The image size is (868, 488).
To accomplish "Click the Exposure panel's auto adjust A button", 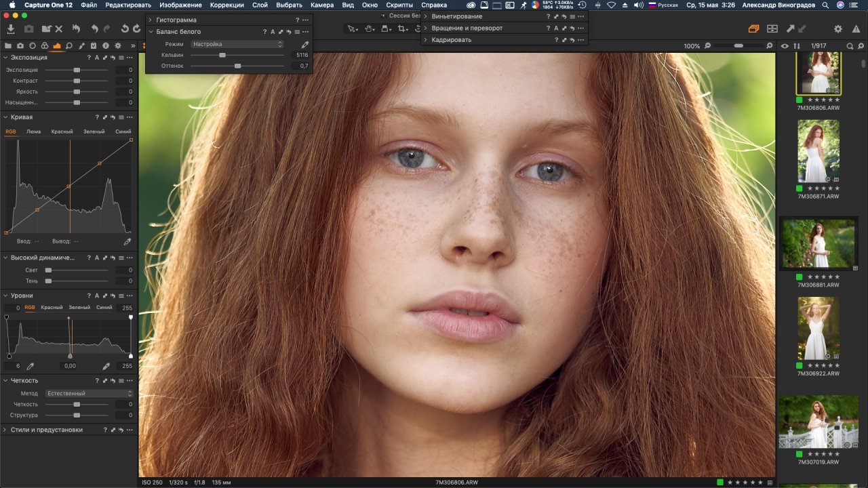I will coord(97,58).
